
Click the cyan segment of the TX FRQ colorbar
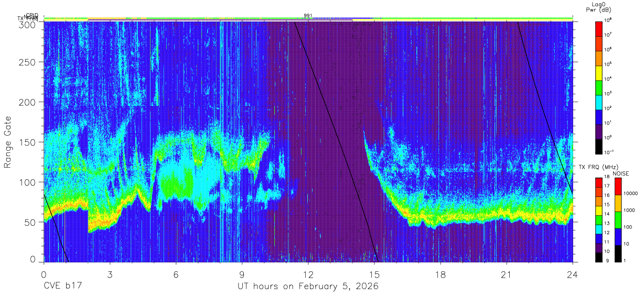pos(599,229)
